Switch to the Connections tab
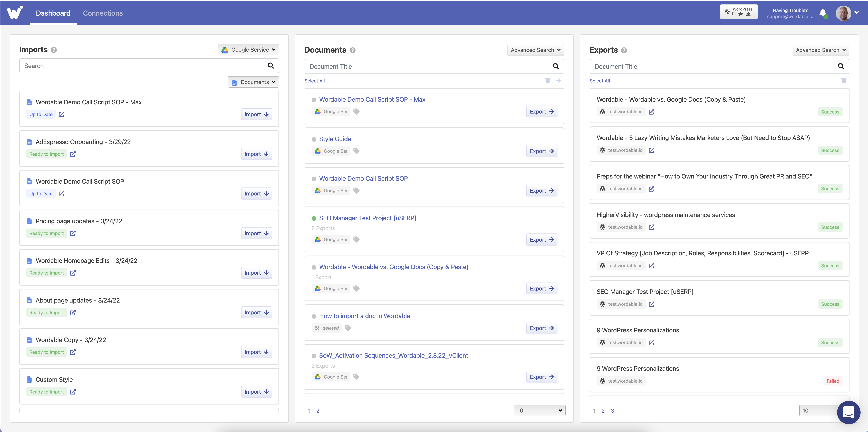The image size is (868, 432). coord(103,13)
